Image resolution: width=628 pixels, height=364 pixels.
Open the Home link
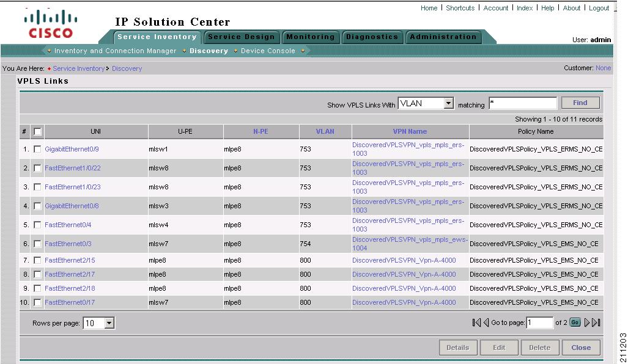click(x=429, y=8)
